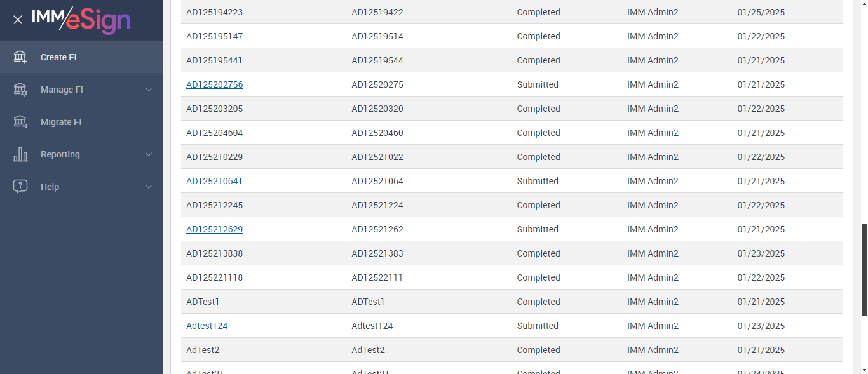The image size is (868, 374).
Task: Click the Reporting label in sidebar
Action: [x=60, y=154]
